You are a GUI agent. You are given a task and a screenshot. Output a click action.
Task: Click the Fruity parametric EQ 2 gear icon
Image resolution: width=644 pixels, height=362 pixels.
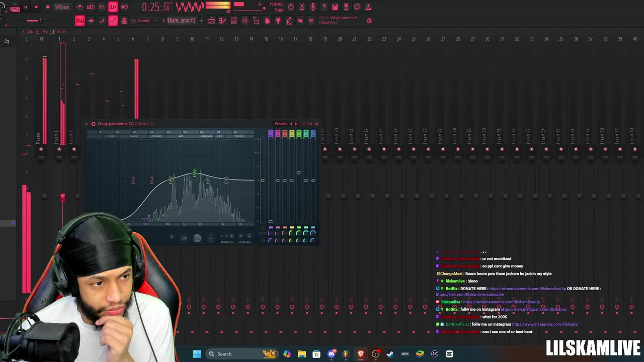93,124
